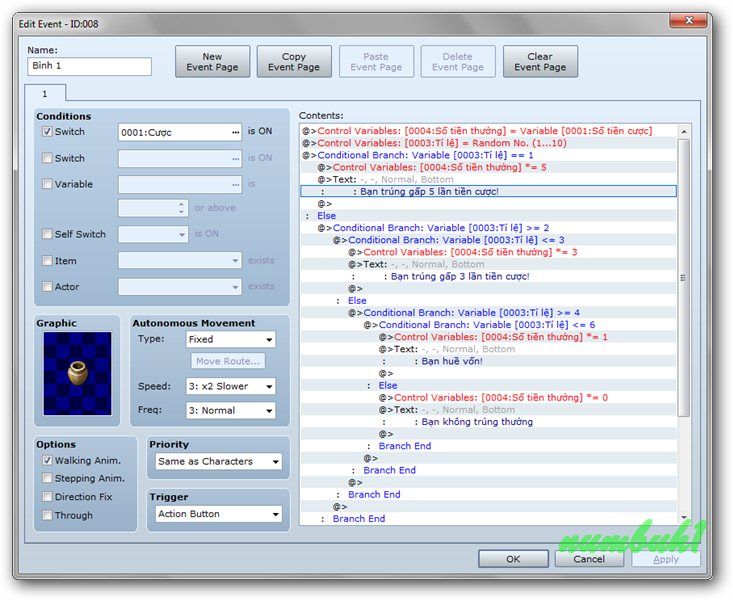Enable the second Switch condition checkbox
This screenshot has width=733, height=600.
click(47, 158)
